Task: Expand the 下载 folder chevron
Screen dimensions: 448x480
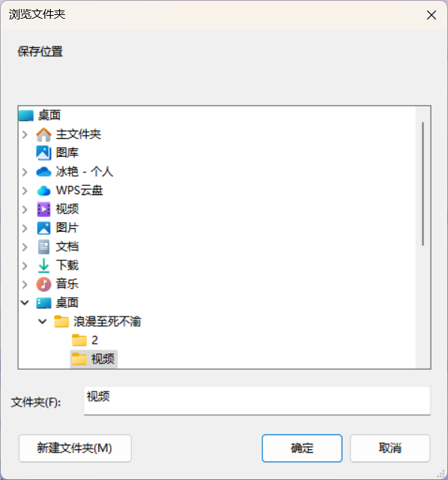Action: point(25,265)
